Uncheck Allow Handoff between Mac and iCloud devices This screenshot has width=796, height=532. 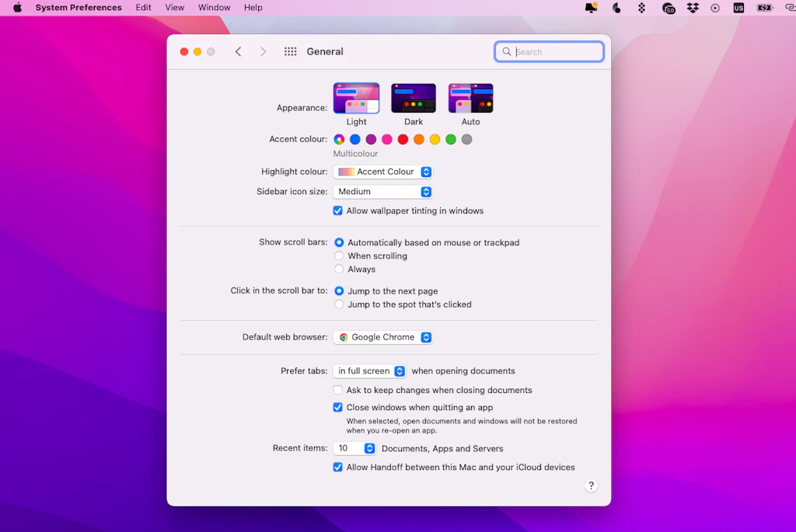tap(337, 467)
